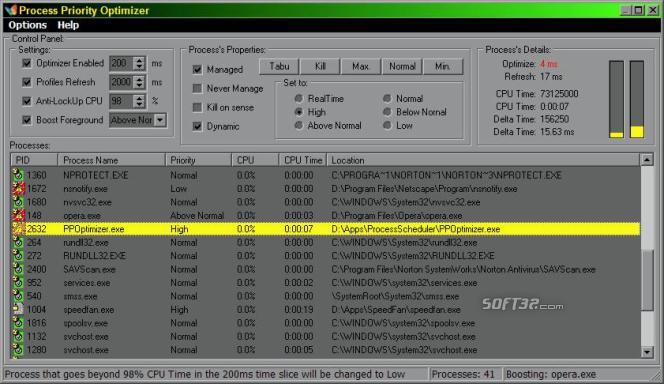664x384 pixels.
Task: Choose the Normal radio option
Action: tap(387, 99)
